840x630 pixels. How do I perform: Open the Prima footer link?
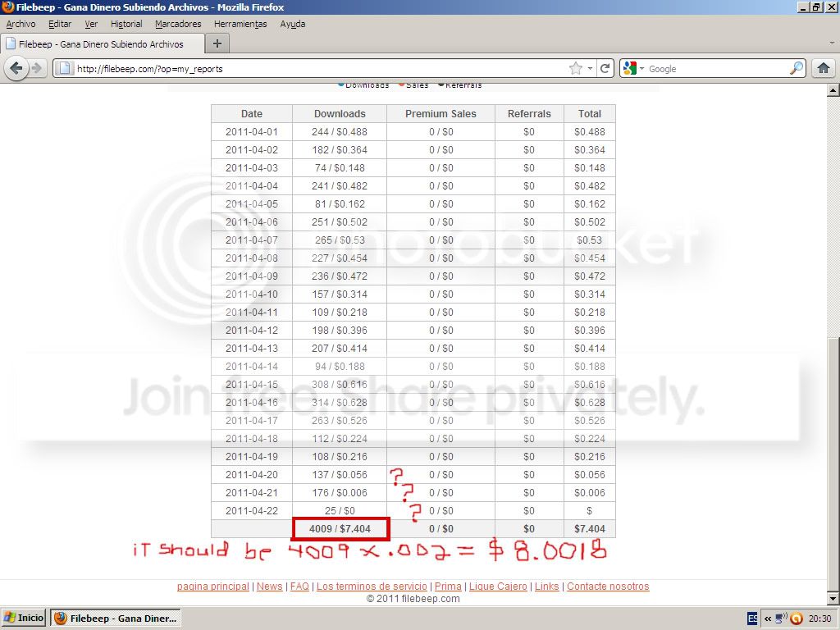pyautogui.click(x=448, y=586)
